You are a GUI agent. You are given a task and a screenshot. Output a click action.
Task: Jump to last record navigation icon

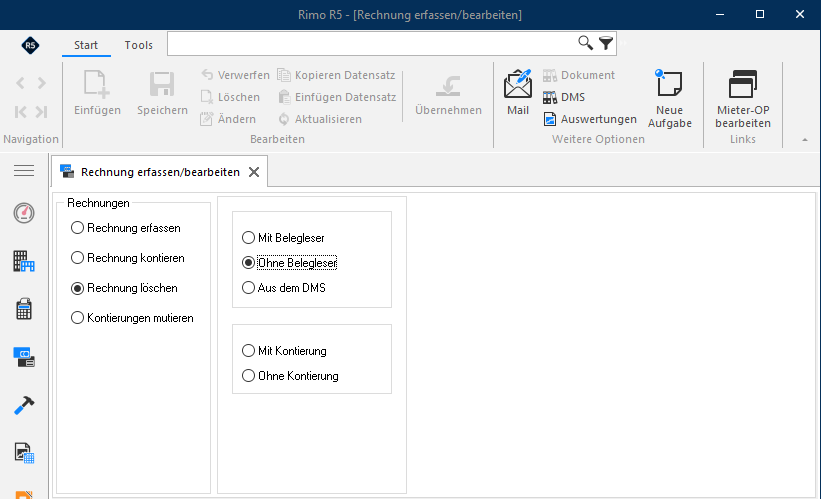coord(41,112)
